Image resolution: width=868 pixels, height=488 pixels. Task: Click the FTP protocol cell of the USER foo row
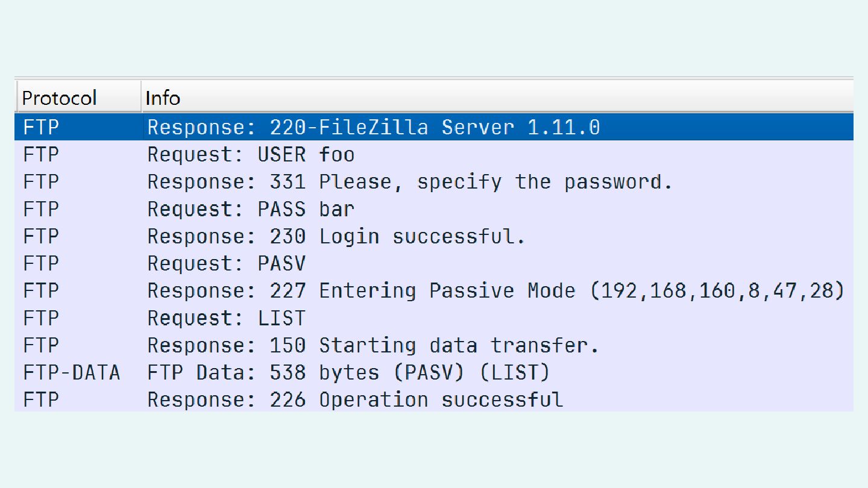coord(41,155)
